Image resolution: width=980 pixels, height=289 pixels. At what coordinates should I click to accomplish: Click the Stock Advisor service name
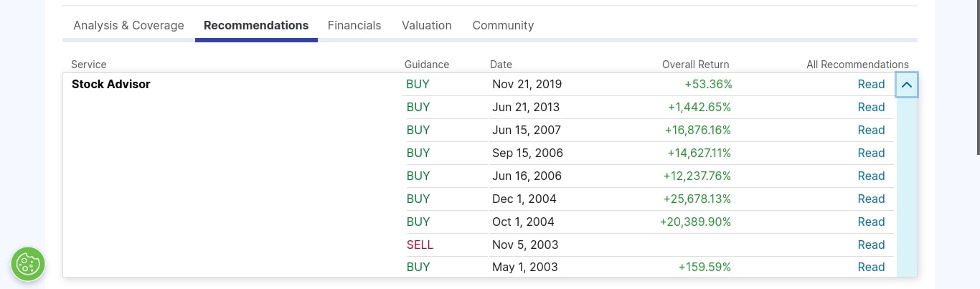[111, 84]
